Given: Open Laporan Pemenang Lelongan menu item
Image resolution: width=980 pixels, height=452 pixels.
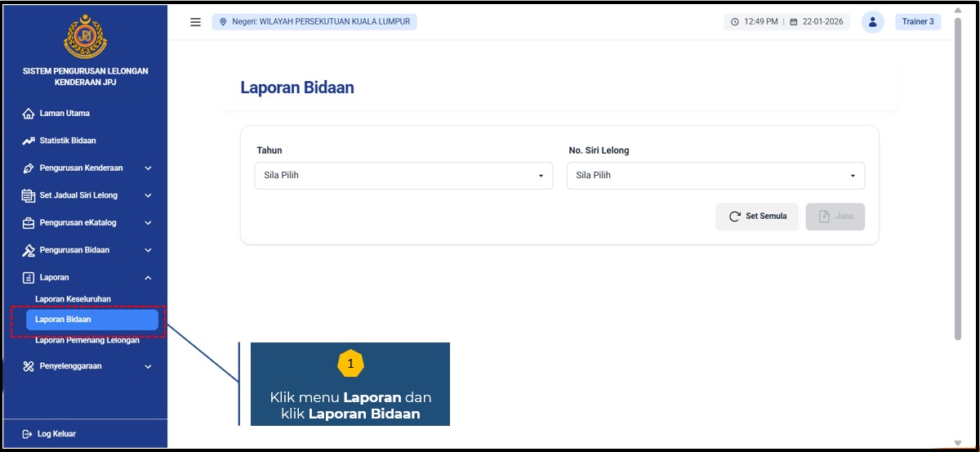Looking at the screenshot, I should coord(87,341).
